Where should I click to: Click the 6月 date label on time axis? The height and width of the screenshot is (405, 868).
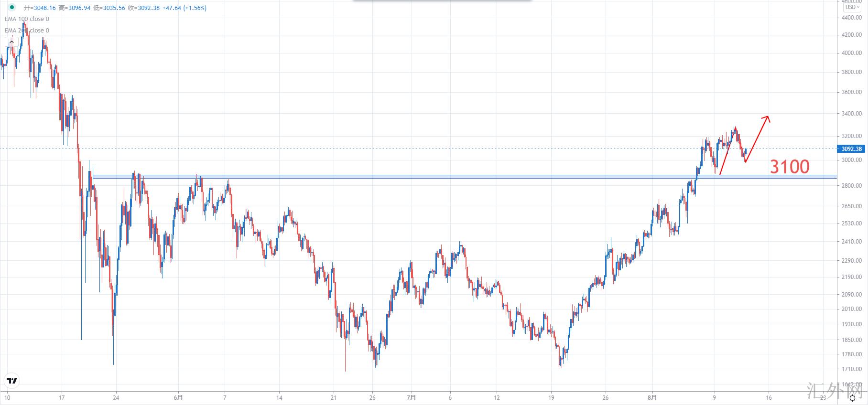tap(178, 397)
